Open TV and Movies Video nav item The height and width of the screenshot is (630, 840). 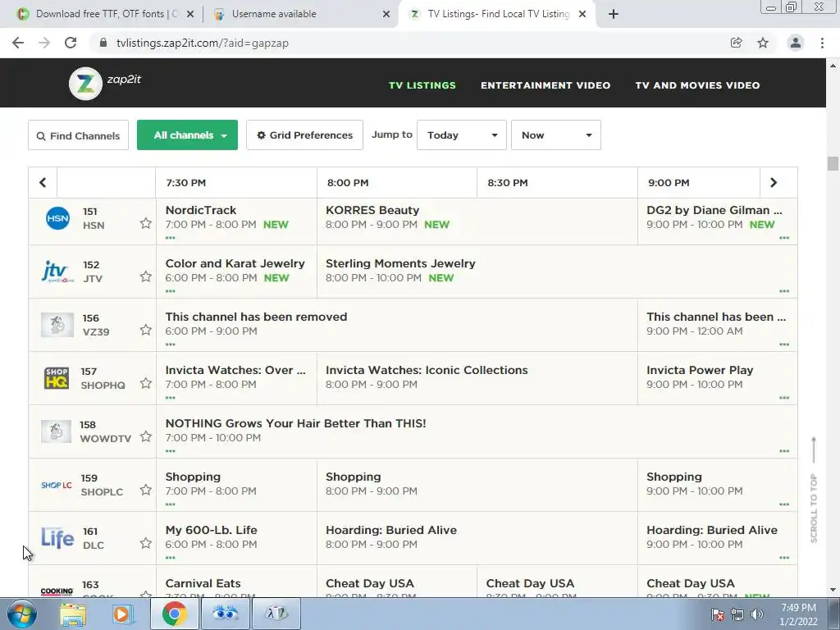click(697, 85)
